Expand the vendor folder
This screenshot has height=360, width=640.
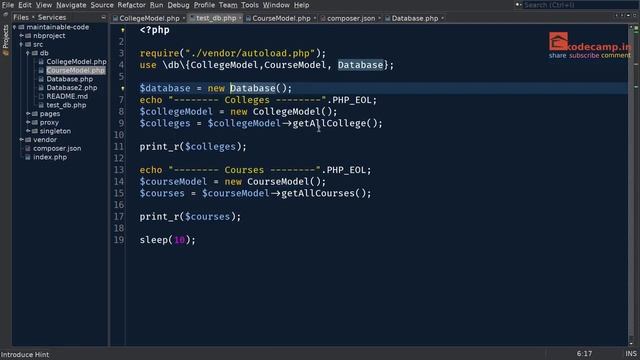point(21,140)
